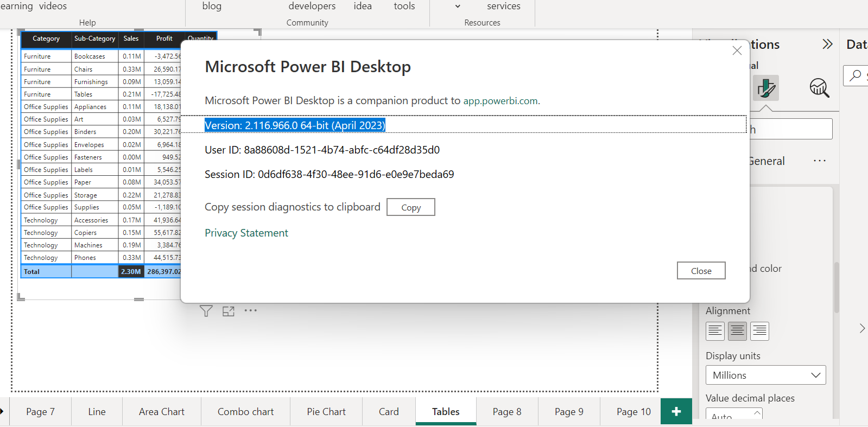Open More options ellipsis below the table
868x427 pixels.
coord(250,311)
